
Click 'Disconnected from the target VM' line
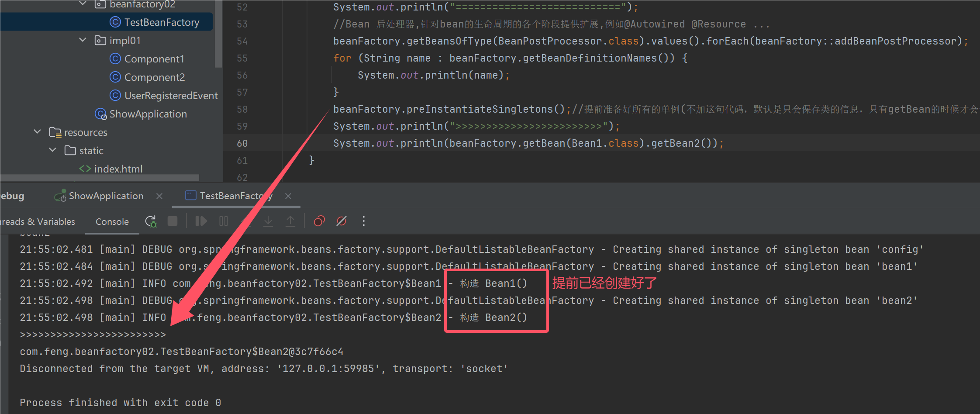[x=264, y=369]
